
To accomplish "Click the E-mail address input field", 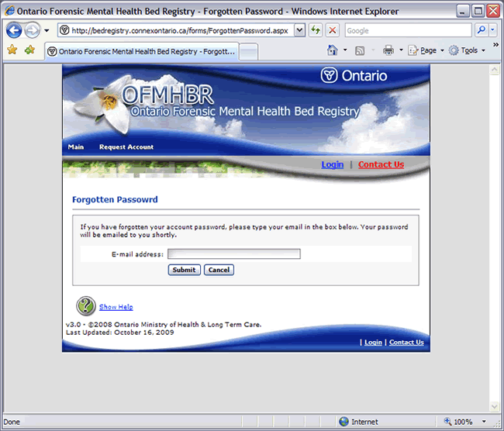I will 234,254.
